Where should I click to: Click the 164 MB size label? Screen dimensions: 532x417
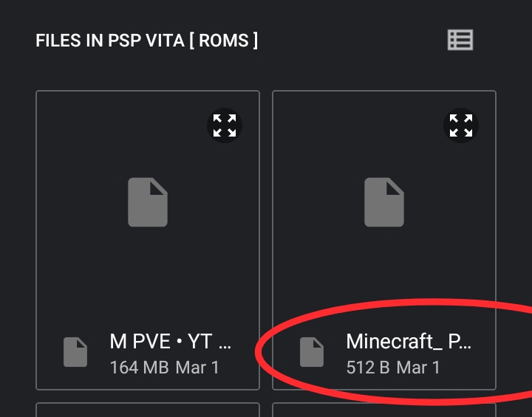[x=139, y=367]
